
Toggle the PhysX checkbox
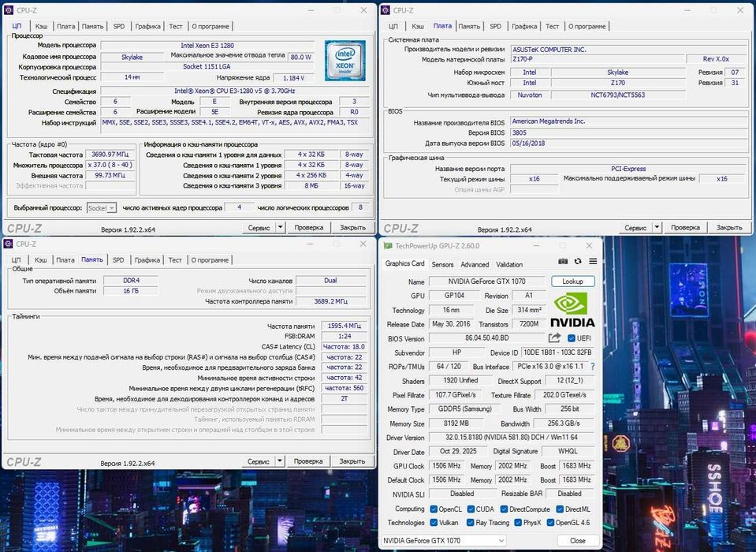click(518, 523)
